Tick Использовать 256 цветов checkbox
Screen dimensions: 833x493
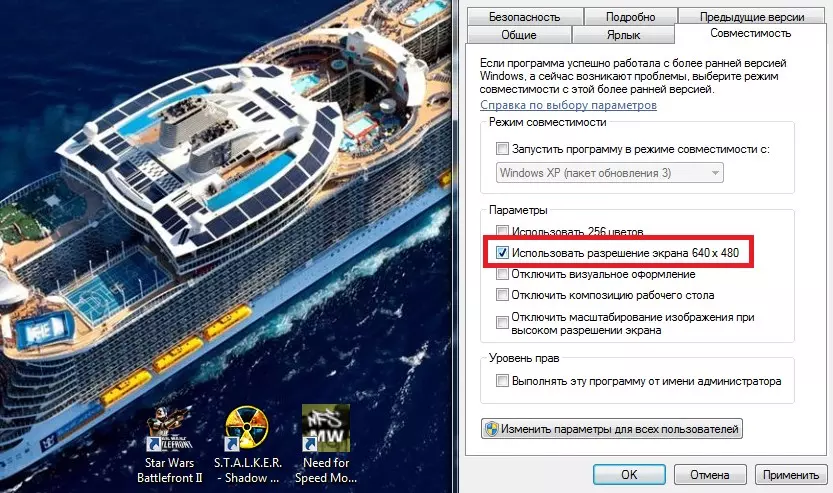point(502,232)
